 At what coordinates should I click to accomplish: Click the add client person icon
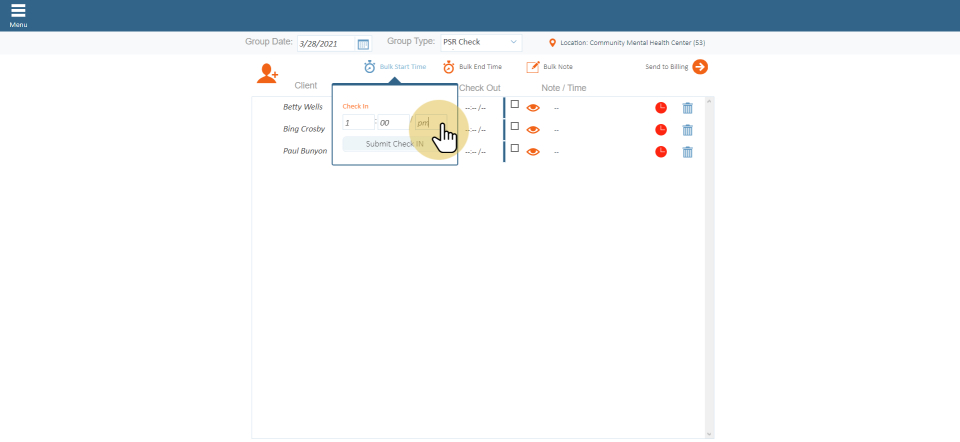[267, 73]
